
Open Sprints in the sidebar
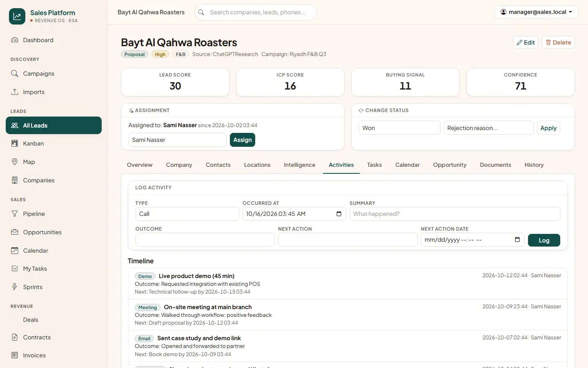(53, 287)
